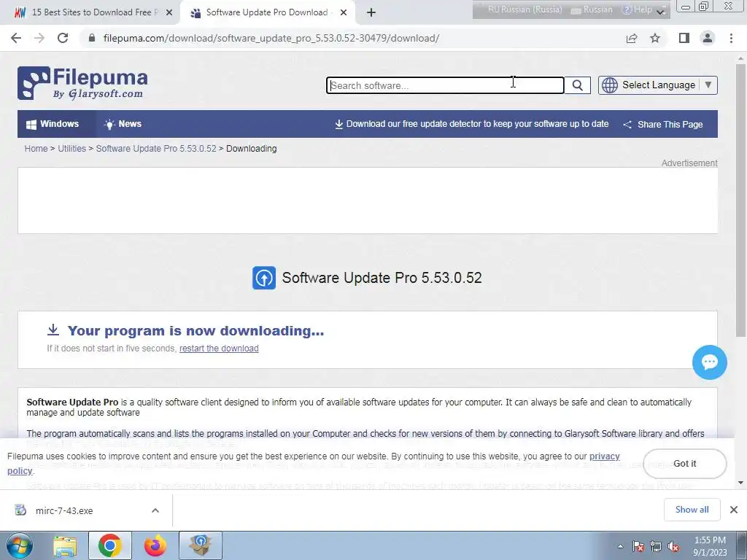Click the search magnifier button
This screenshot has width=747, height=560.
pos(578,85)
